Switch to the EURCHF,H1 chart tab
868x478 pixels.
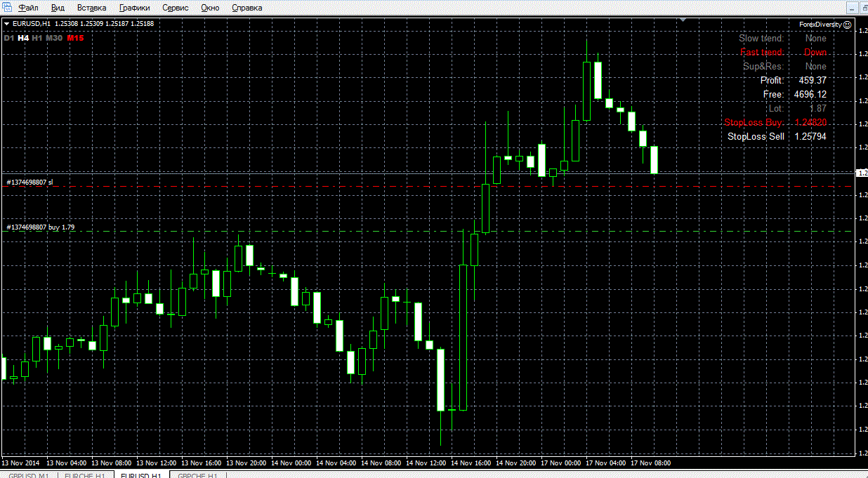(84, 475)
